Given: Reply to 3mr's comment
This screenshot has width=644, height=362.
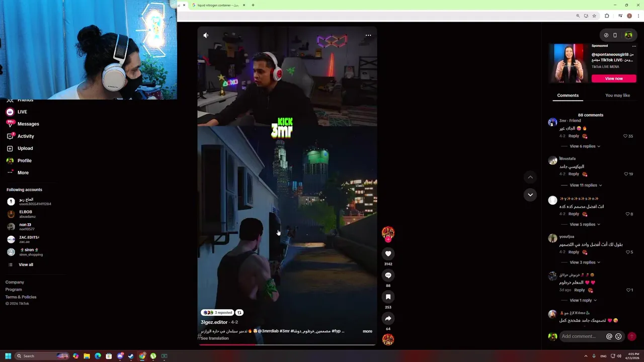Looking at the screenshot, I should [574, 136].
